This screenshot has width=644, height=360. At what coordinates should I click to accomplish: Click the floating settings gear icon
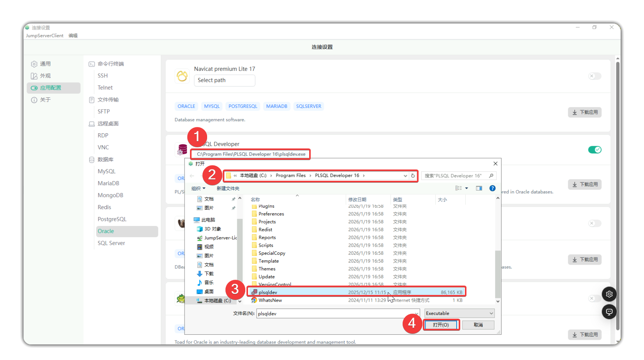[609, 294]
